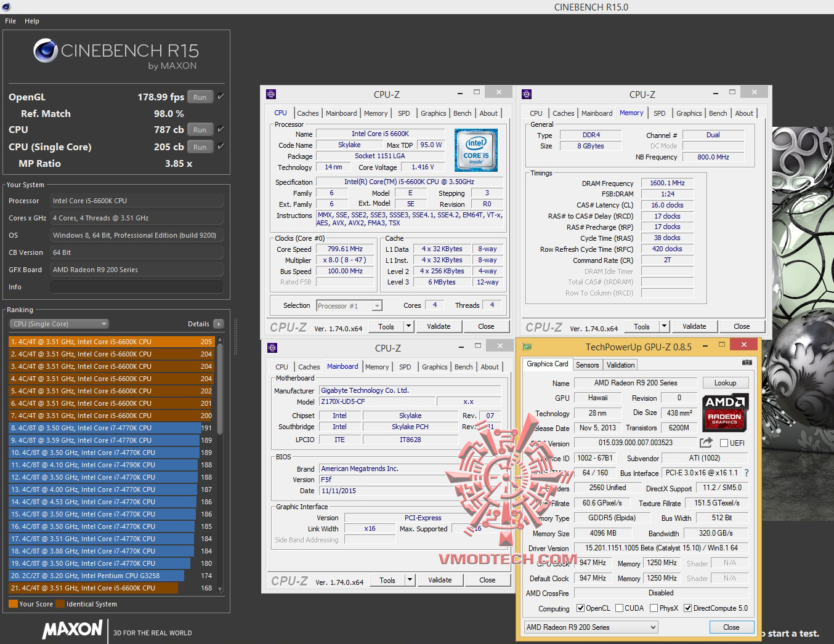
Task: Click the GPU-Z graphics card title icon
Action: click(x=527, y=347)
